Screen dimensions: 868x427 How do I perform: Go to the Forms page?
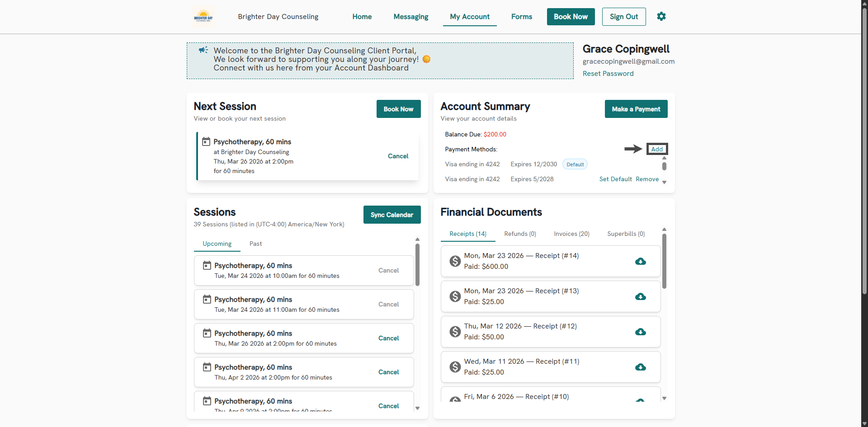521,17
